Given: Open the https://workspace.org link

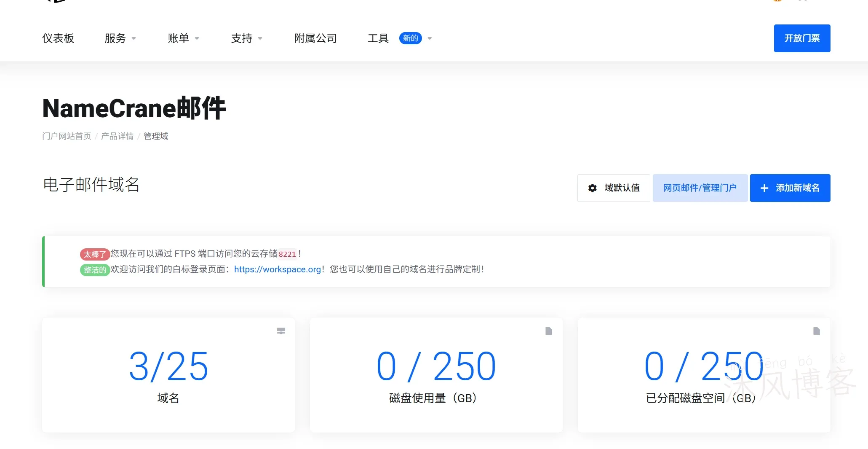Looking at the screenshot, I should click(278, 269).
